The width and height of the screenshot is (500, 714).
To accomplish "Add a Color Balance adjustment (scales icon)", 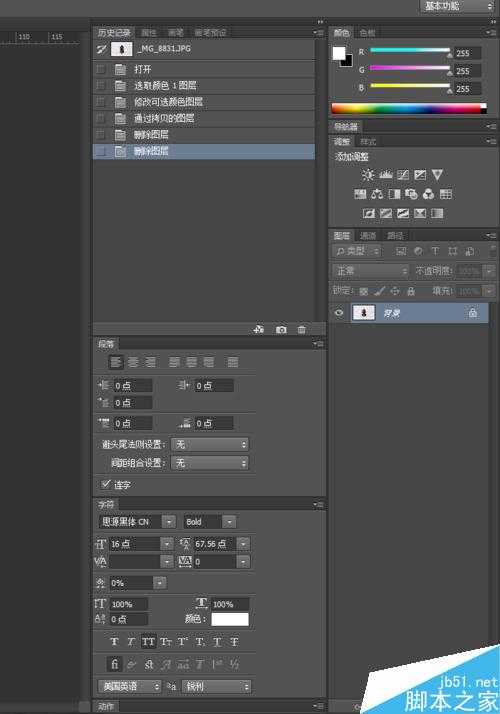I will [377, 194].
